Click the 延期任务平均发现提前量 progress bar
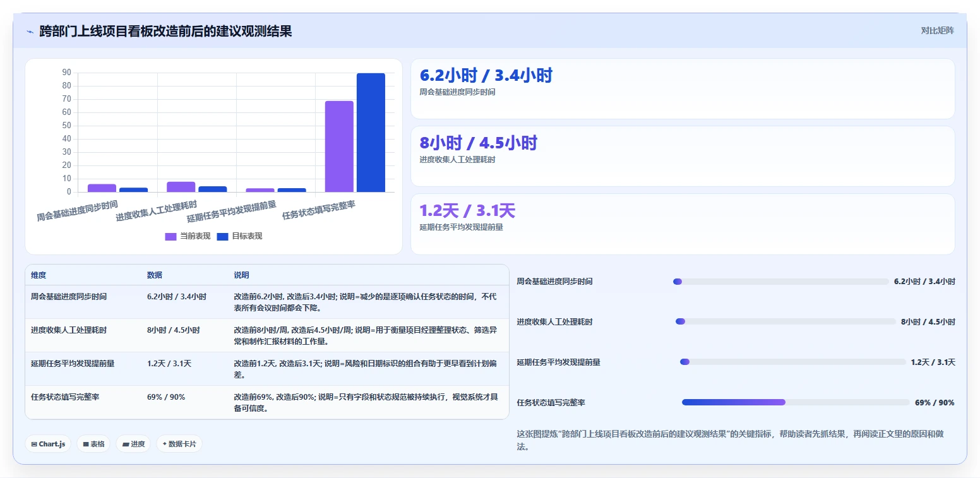 point(793,362)
